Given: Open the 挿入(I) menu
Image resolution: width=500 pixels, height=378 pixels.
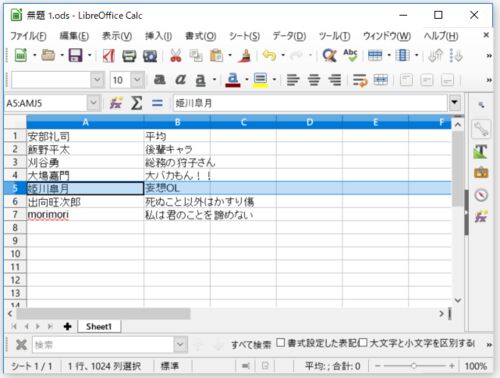Looking at the screenshot, I should [158, 36].
